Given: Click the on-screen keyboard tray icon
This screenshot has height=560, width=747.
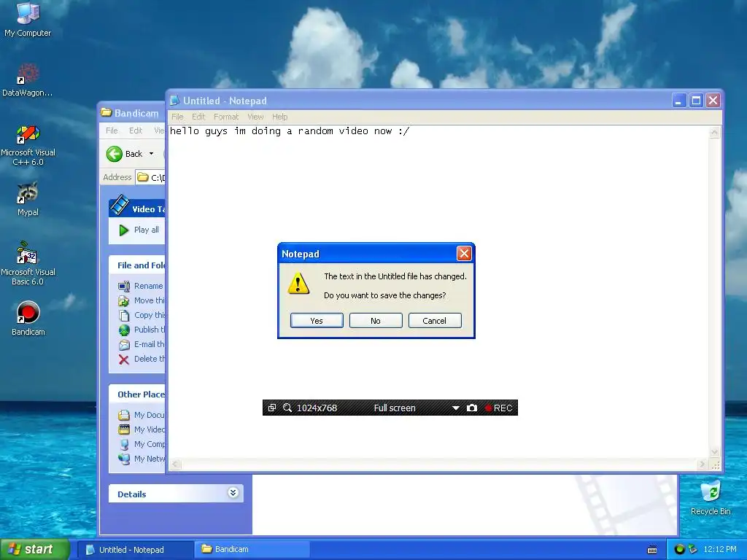Looking at the screenshot, I should [652, 550].
